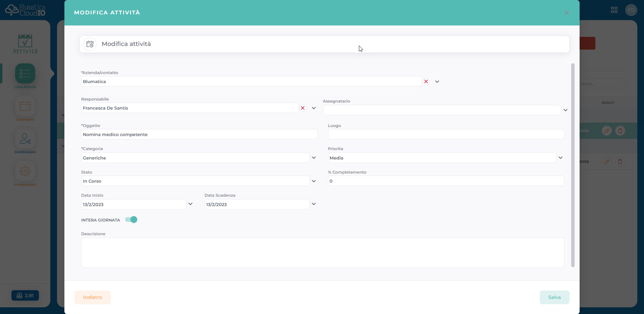Open the Calendario sidebar icon
Viewport: 644px width, 314px height.
coord(25,106)
